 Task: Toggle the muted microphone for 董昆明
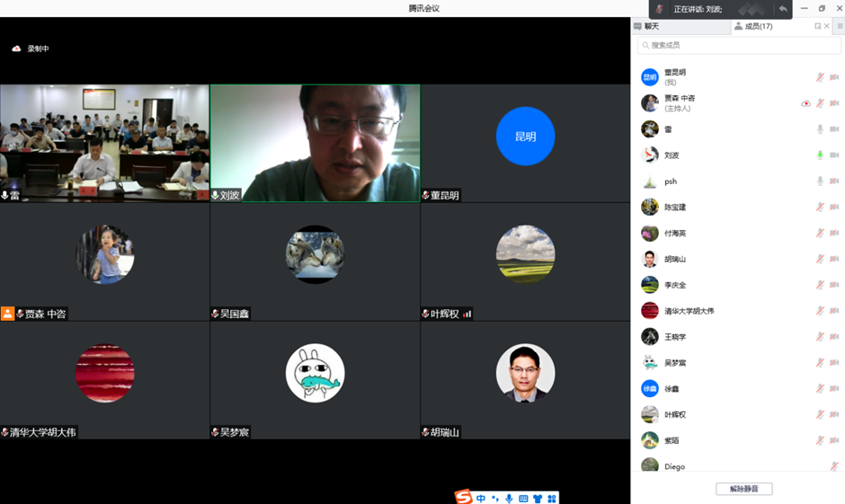(x=820, y=78)
